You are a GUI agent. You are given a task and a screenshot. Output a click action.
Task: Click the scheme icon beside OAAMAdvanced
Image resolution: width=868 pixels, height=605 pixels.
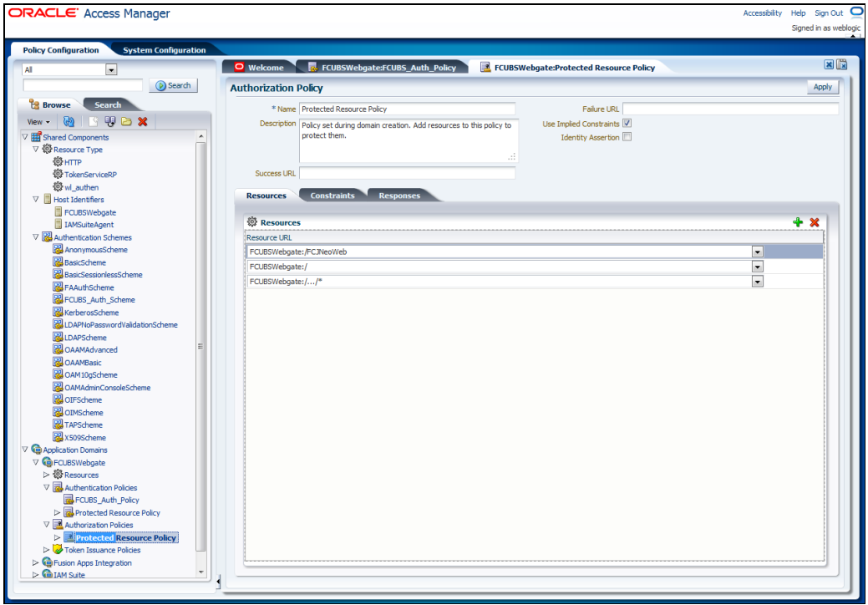coord(58,349)
